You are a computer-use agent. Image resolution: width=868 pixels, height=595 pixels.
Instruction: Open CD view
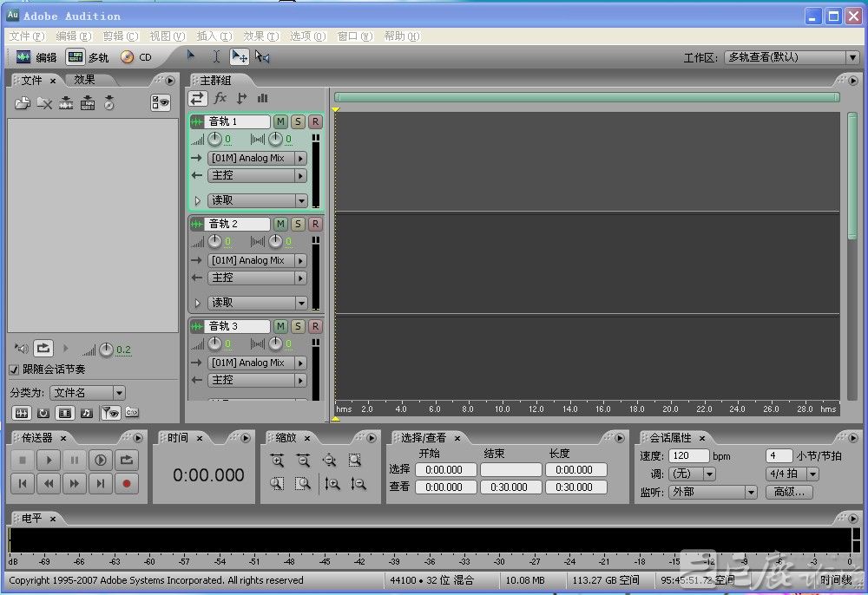coord(136,57)
